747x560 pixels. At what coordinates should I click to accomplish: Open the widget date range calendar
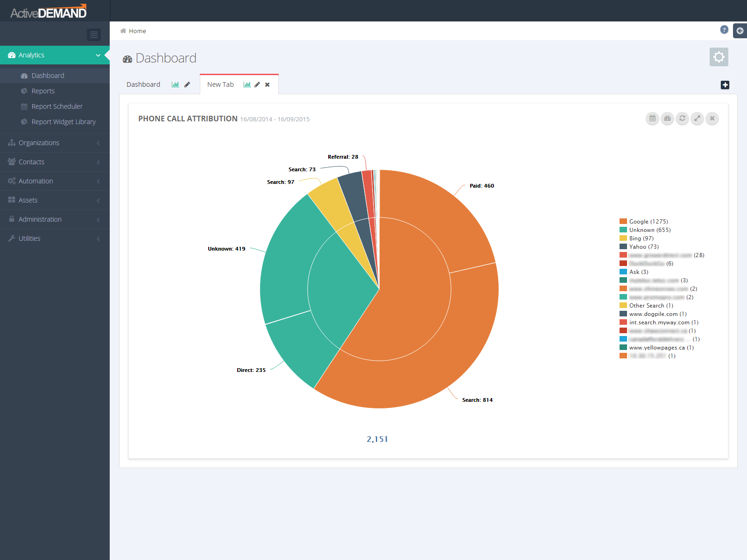click(652, 119)
